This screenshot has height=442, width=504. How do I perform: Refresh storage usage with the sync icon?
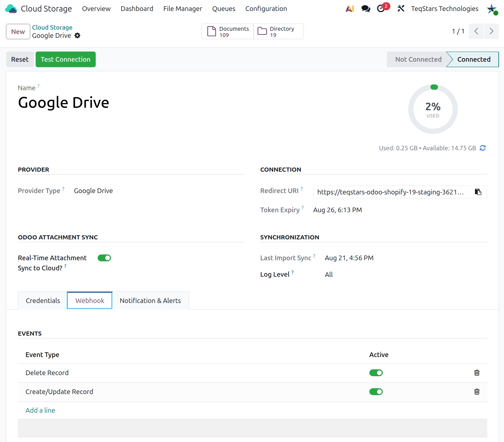click(483, 148)
